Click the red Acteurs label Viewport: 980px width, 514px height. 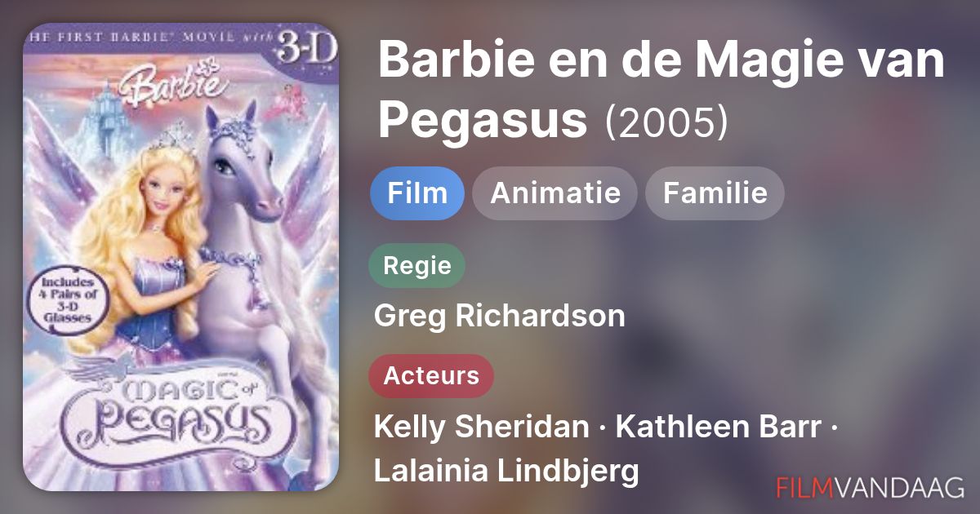pyautogui.click(x=431, y=375)
